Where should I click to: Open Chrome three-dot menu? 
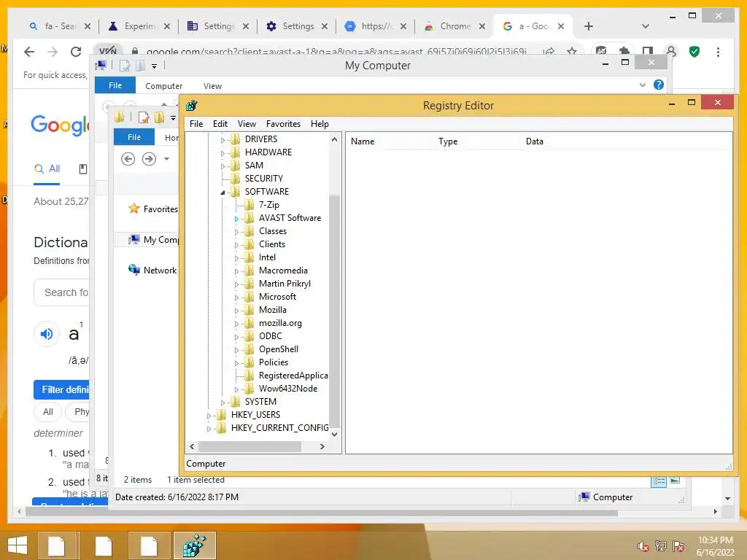click(718, 52)
